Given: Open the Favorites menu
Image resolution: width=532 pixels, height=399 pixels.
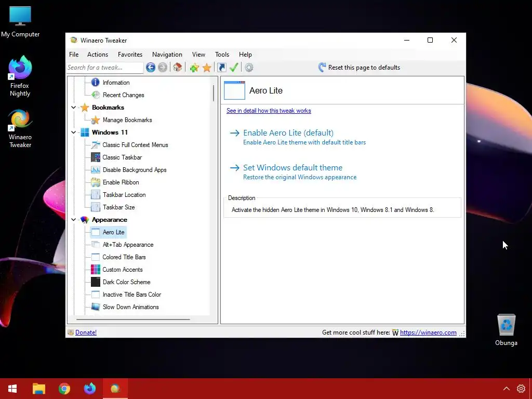Looking at the screenshot, I should (x=130, y=54).
